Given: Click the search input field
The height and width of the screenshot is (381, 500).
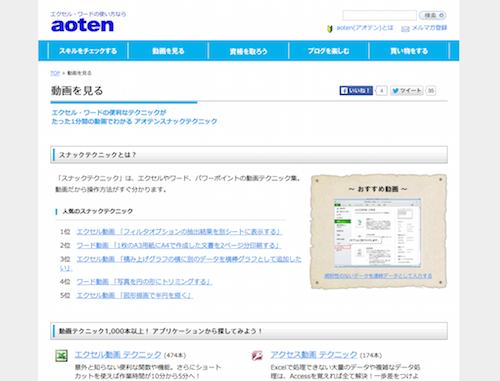Looking at the screenshot, I should (x=380, y=15).
